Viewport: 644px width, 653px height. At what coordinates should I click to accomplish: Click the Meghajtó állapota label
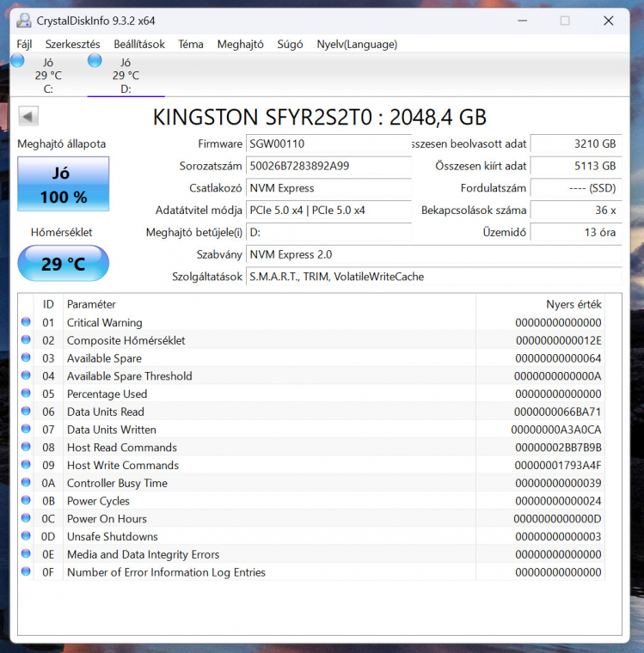[62, 143]
